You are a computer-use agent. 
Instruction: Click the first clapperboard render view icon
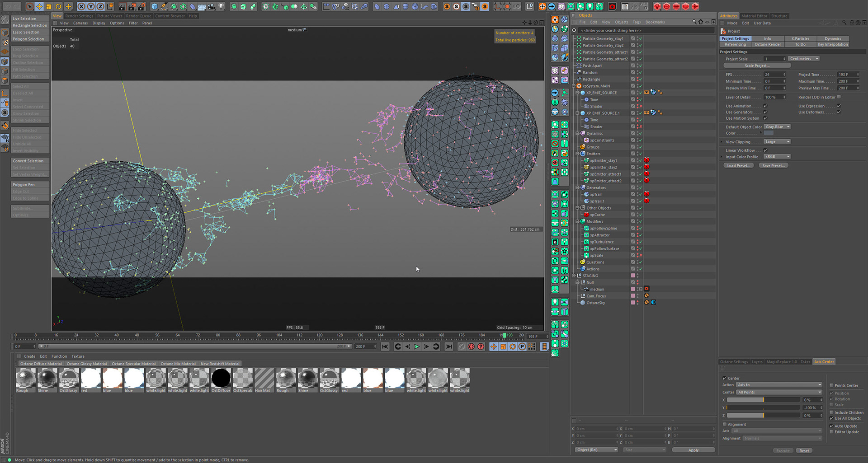(x=122, y=6)
